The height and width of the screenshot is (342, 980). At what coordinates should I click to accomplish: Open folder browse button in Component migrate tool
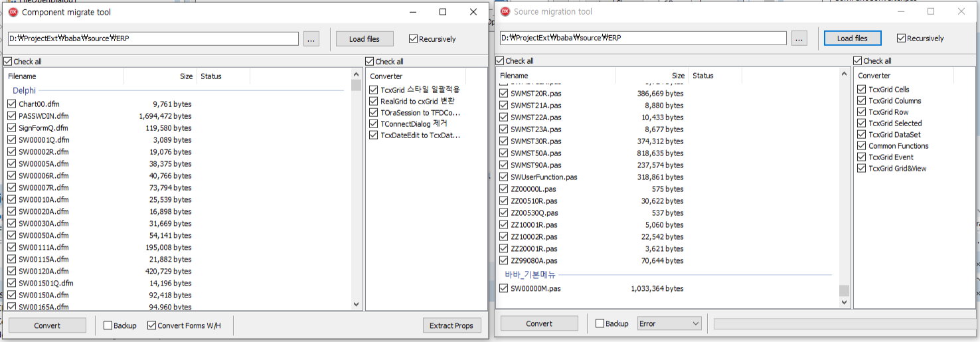point(311,39)
